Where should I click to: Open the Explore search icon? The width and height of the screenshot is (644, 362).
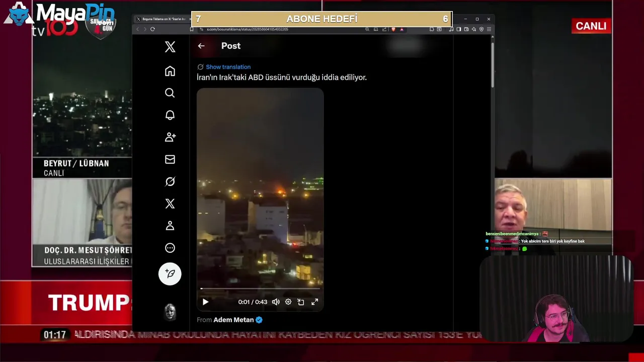[170, 93]
